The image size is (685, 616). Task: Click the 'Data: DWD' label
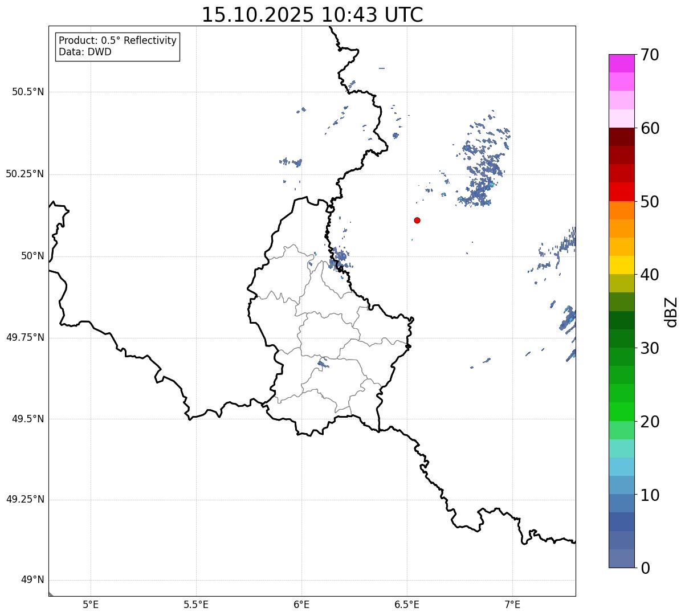point(85,52)
